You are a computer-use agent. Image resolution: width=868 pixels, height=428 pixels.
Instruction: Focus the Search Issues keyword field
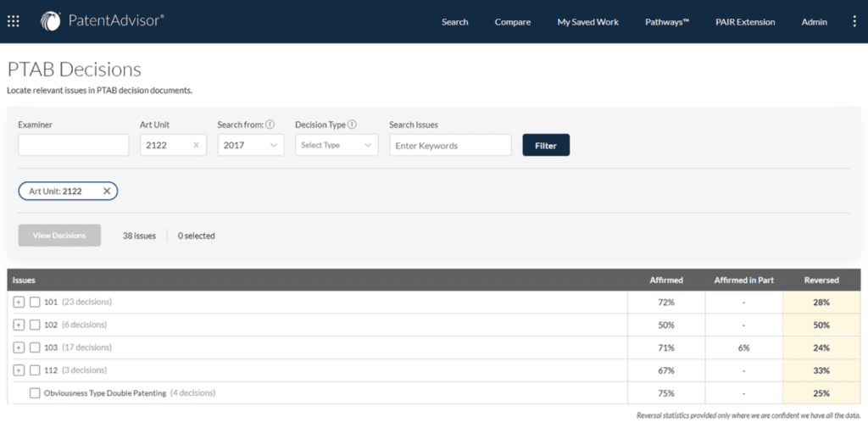450,145
